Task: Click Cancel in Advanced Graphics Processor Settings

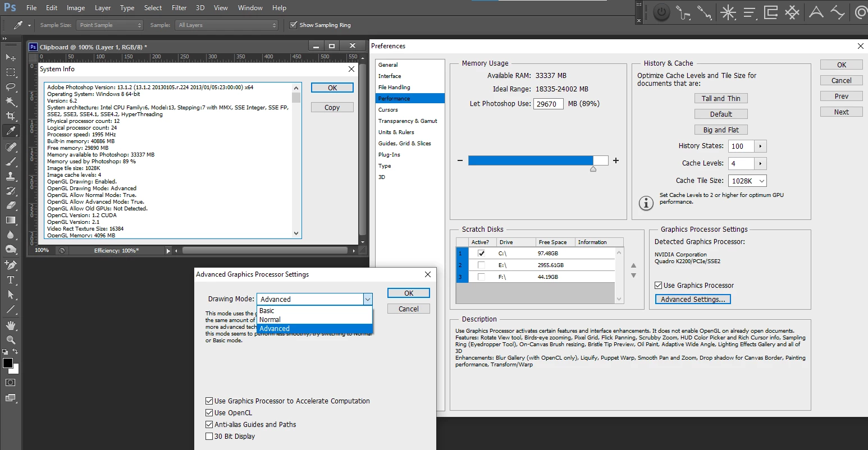Action: point(409,309)
